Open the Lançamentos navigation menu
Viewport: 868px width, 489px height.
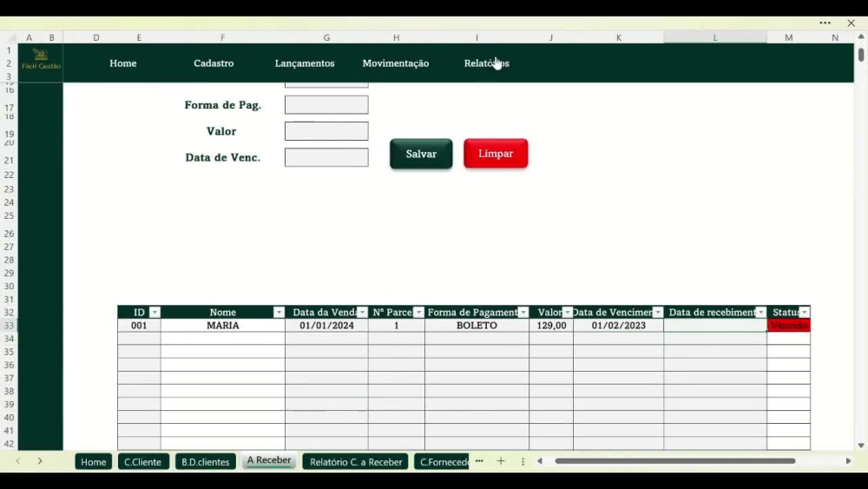pyautogui.click(x=305, y=63)
